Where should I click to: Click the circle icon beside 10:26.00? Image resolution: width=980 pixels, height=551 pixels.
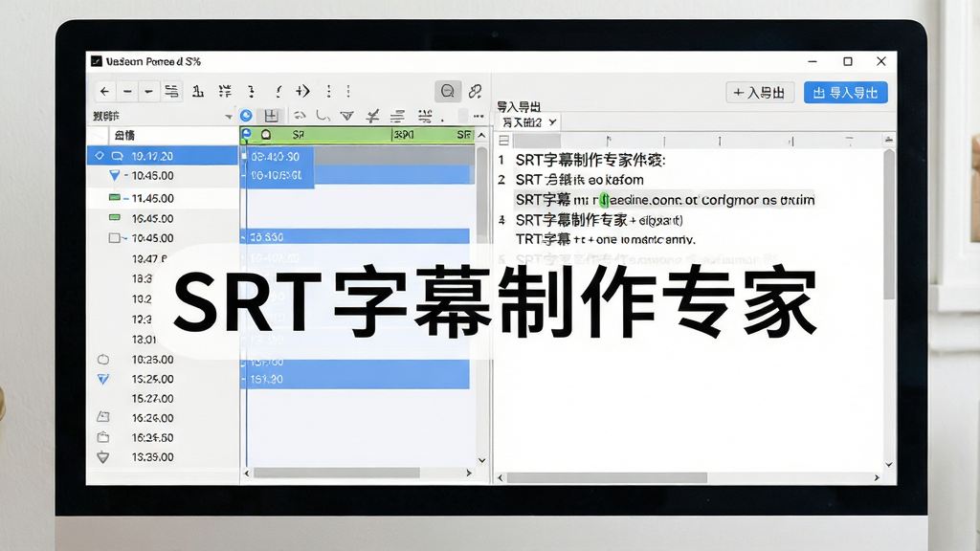click(103, 360)
